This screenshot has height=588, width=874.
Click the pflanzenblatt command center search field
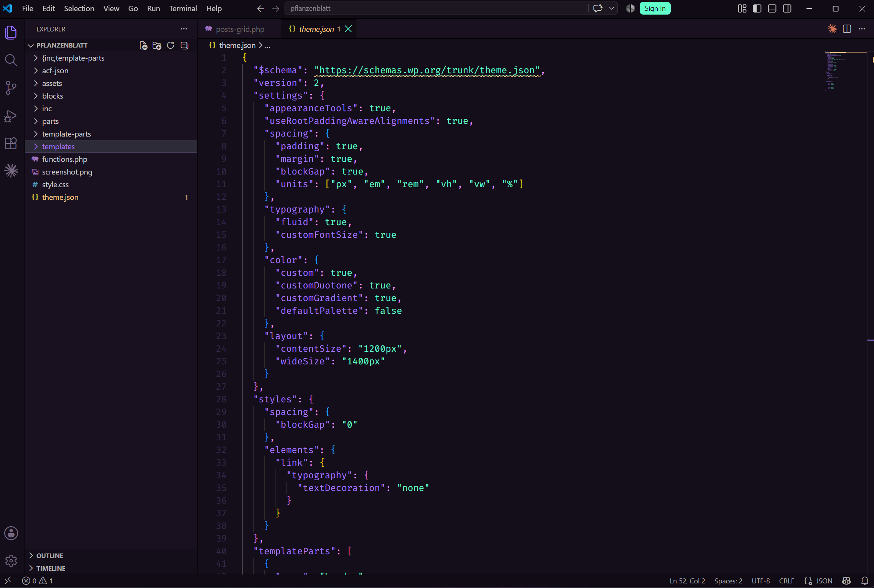click(x=436, y=8)
